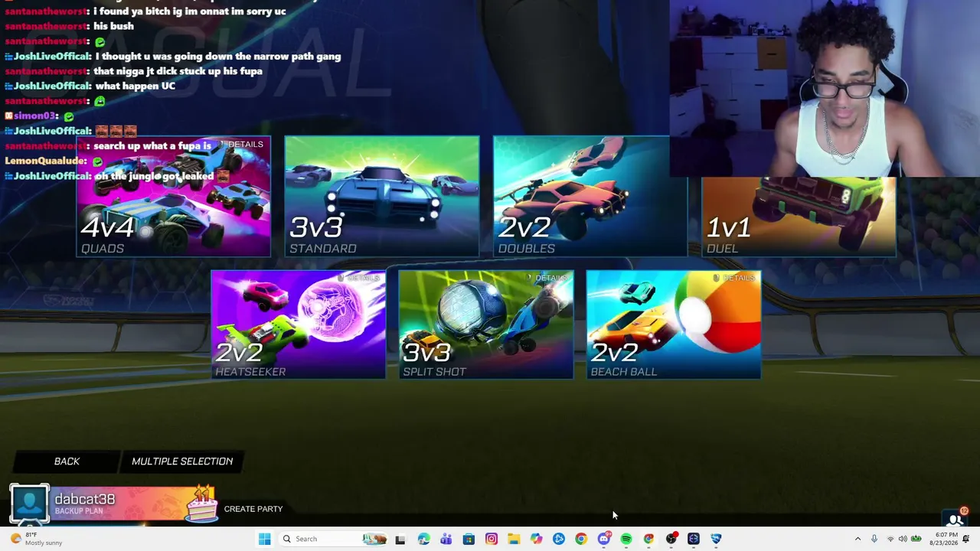Focus the taskbar Search box
This screenshot has height=551, width=980.
(333, 539)
